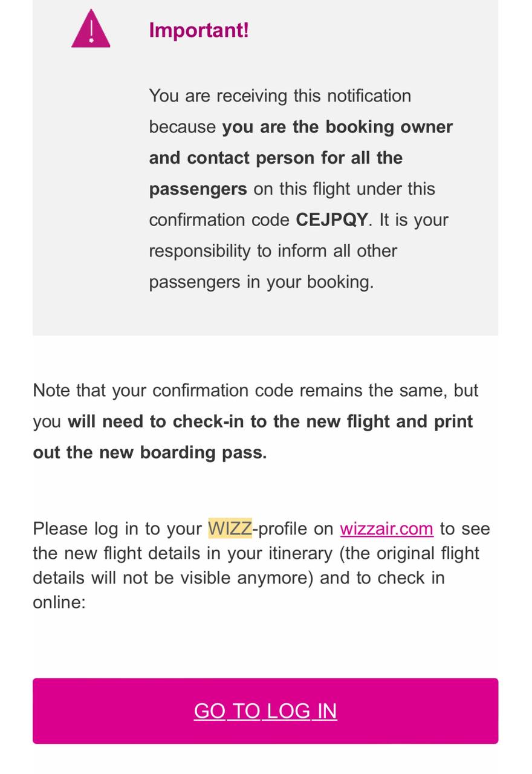Click 'You are receiving this notification' line
This screenshot has height=774, width=532.
[x=280, y=96]
